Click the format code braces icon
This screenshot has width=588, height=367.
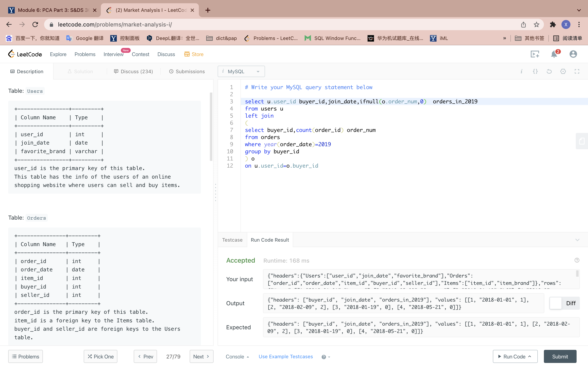tap(535, 71)
